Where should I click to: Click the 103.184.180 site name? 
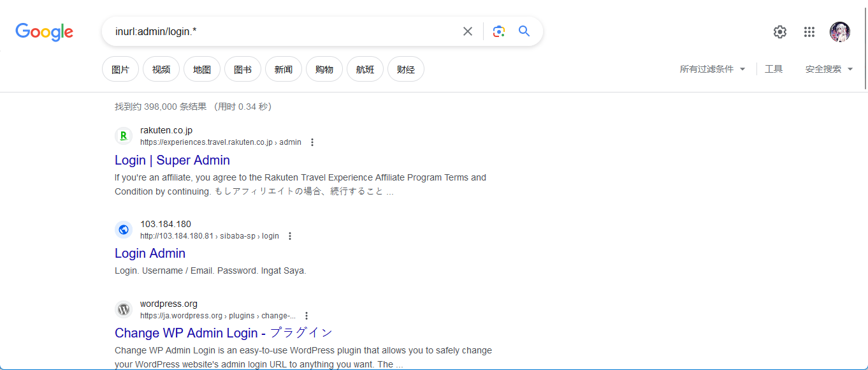coord(166,224)
